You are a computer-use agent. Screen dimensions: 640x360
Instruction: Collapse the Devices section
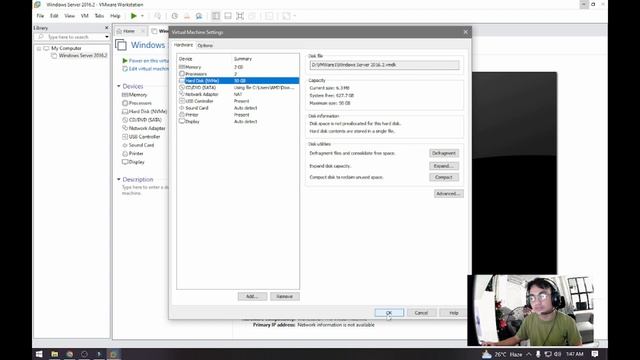coord(119,86)
